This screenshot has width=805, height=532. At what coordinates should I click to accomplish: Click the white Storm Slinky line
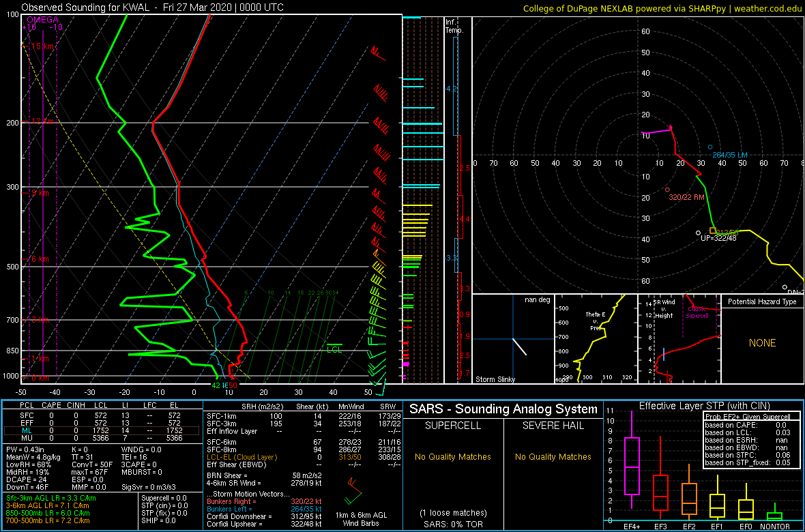tap(520, 346)
